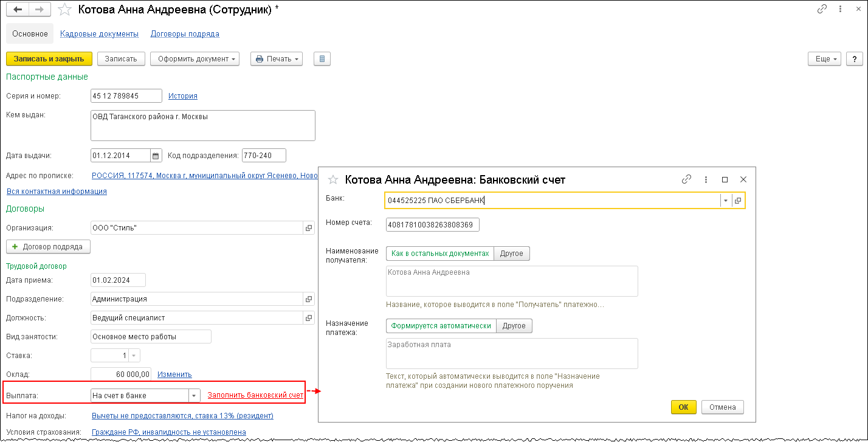868x442 pixels.
Task: Switch to Основное tab
Action: pos(30,34)
